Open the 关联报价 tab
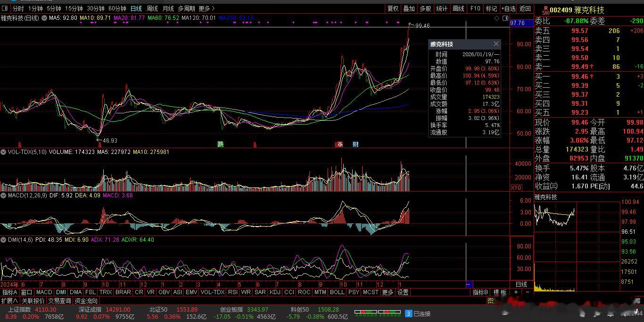This screenshot has height=322, width=644. (33, 301)
